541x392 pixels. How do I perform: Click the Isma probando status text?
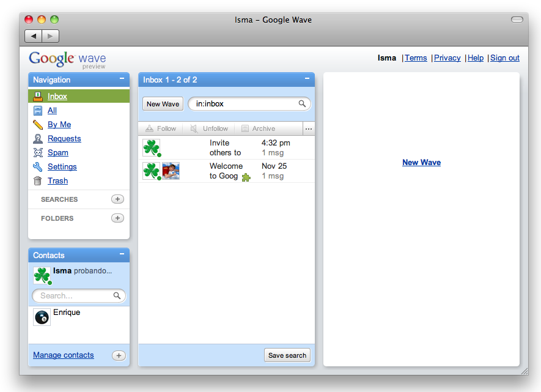click(x=93, y=271)
